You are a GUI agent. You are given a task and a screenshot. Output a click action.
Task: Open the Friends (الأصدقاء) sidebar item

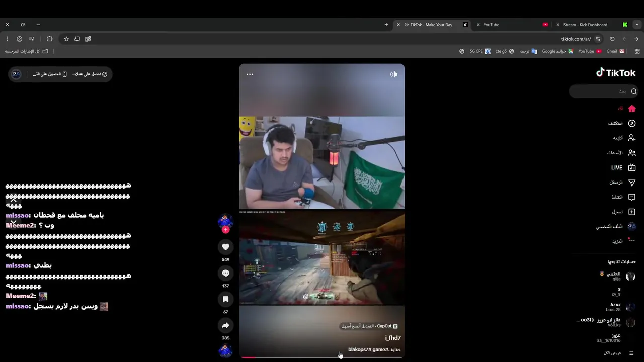[621, 153]
